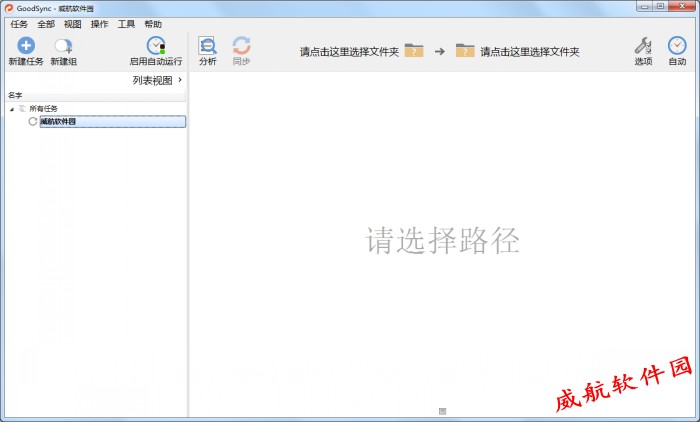Open the 全部 (All) menu
The image size is (700, 422).
[x=46, y=24]
